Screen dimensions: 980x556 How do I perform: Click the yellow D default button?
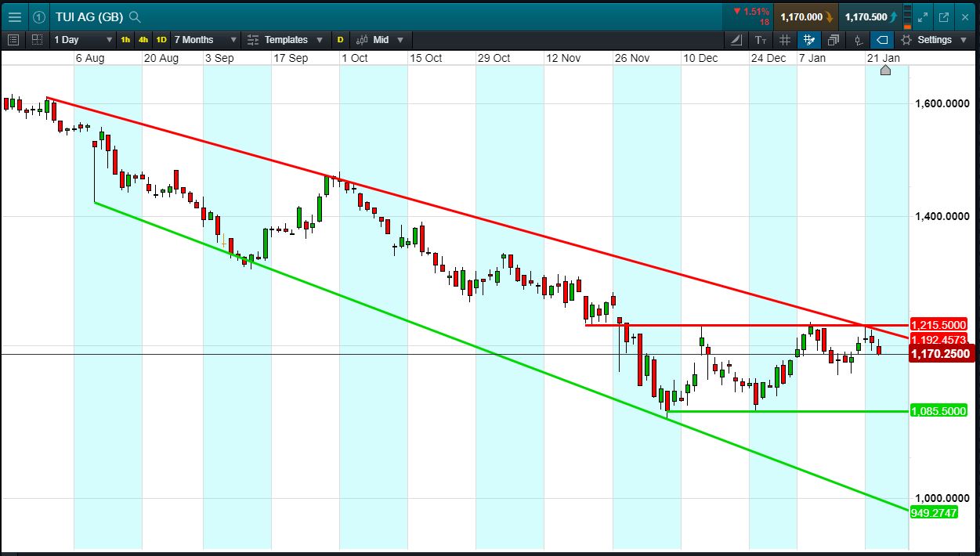click(x=341, y=40)
